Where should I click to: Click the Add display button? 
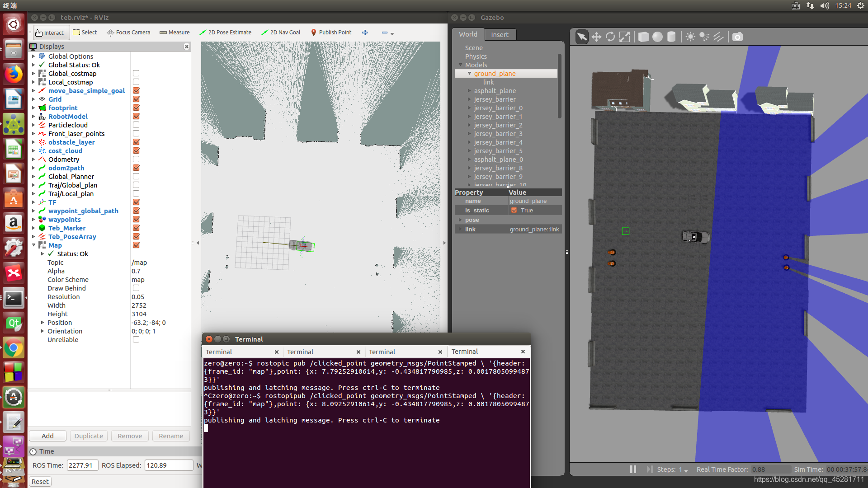coord(47,436)
